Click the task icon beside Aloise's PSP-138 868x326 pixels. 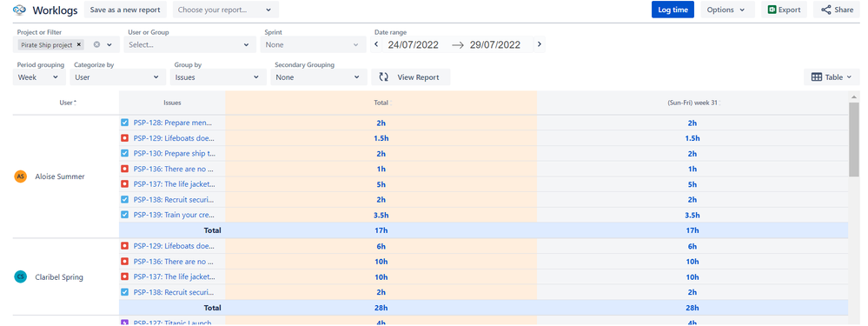coord(124,199)
